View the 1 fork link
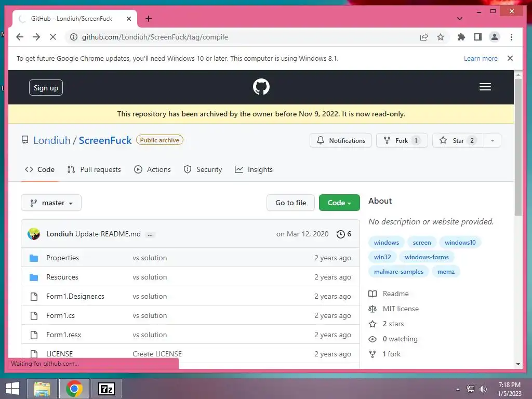Image resolution: width=532 pixels, height=399 pixels. (384, 354)
